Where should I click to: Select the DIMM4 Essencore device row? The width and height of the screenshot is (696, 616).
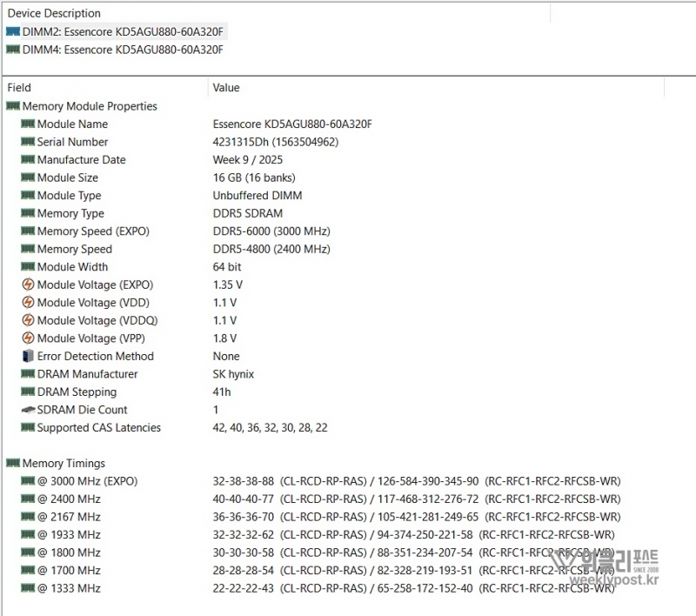coord(115,50)
